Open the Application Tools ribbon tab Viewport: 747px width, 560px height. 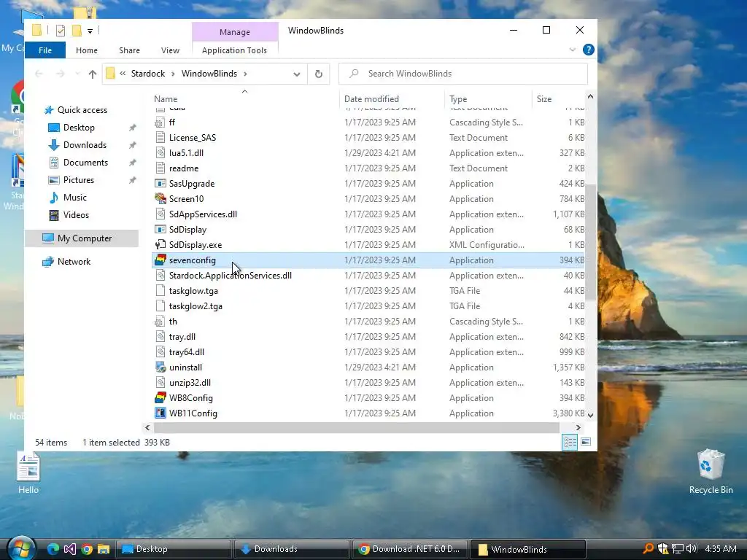tap(234, 50)
